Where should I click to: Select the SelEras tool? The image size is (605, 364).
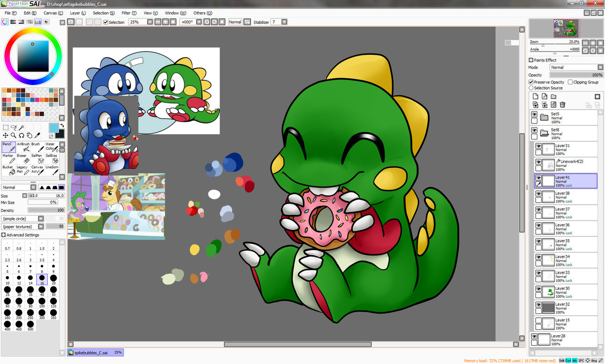tap(52, 158)
